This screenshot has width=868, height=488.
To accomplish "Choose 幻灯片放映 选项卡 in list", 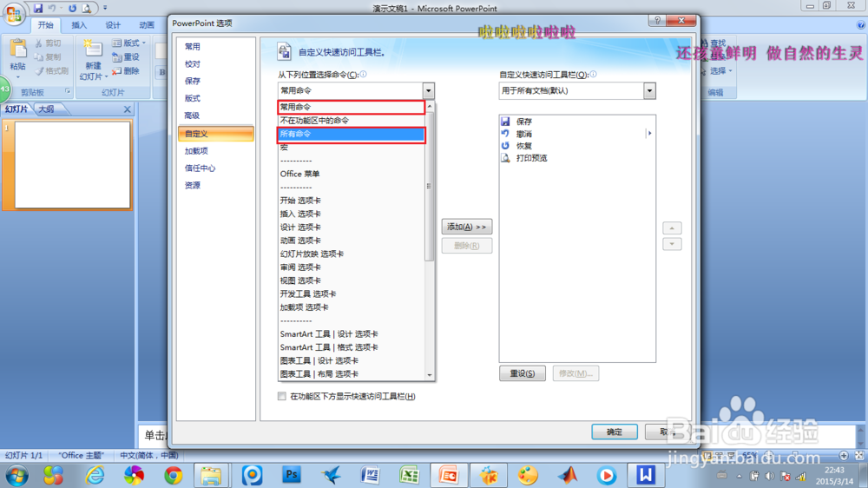I will [352, 254].
